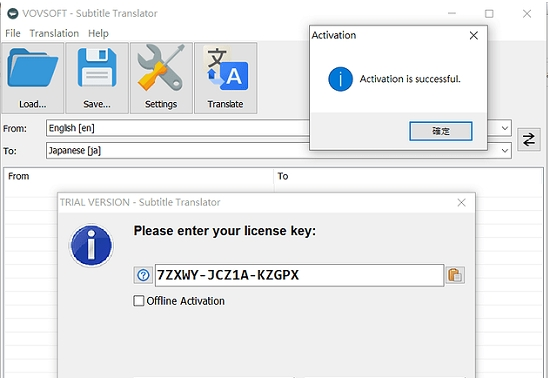
Task: Click 'Please enter your license key:' heading
Action: click(x=225, y=231)
